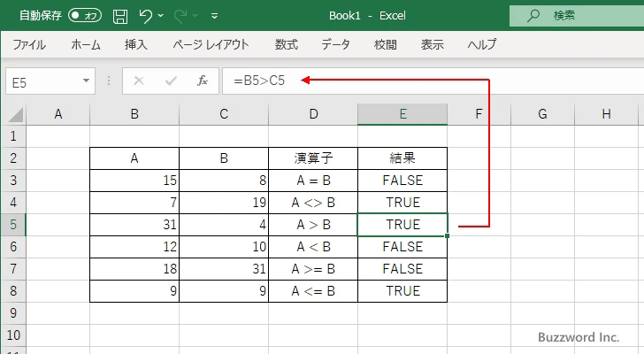
Task: Click the formula bar Cancel X icon
Action: tap(139, 81)
